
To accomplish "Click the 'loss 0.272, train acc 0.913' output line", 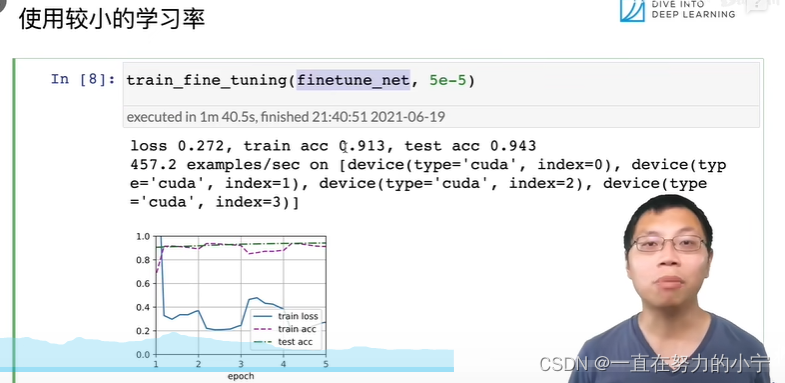I will (x=333, y=146).
